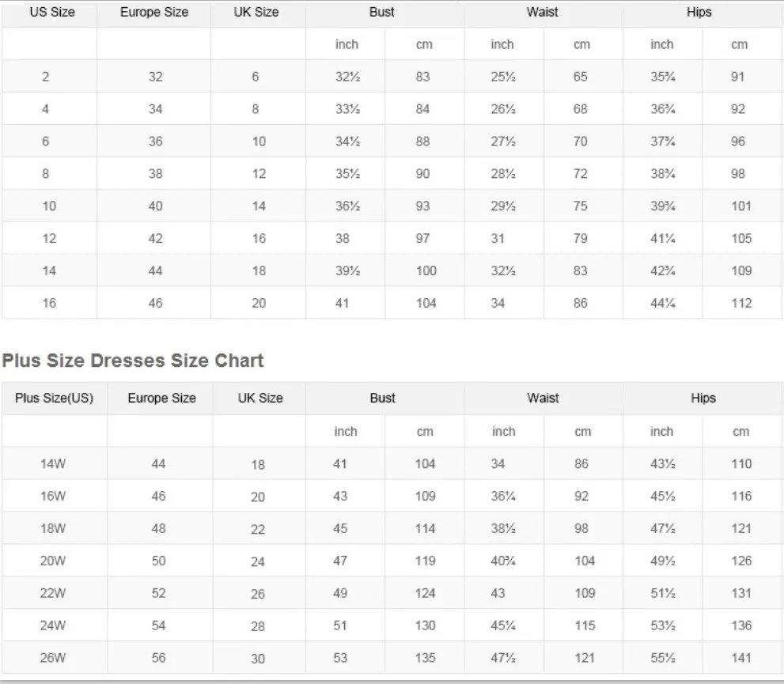Select the 20W plus size cell
Viewport: 784px width, 684px height.
pyautogui.click(x=53, y=561)
